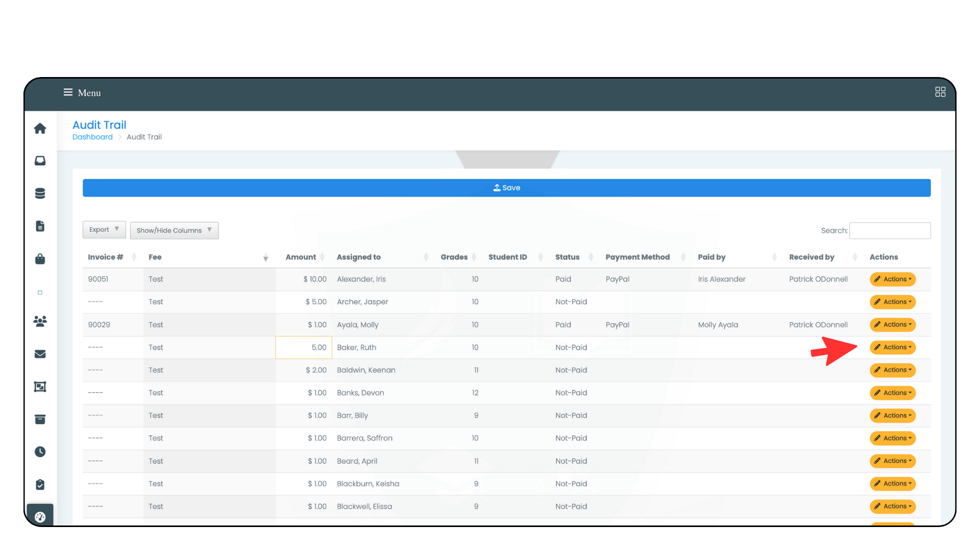Open Actions for Alexander, Iris row
The width and height of the screenshot is (980, 551).
coord(892,279)
